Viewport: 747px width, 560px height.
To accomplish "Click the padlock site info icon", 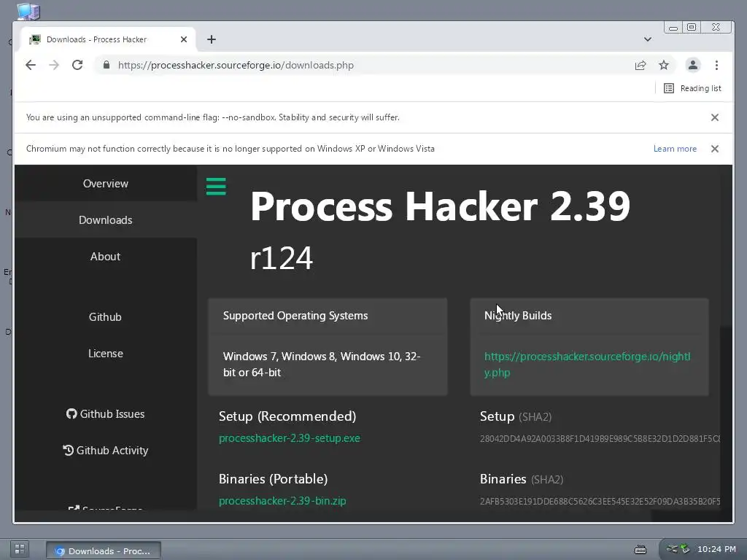I will point(107,65).
